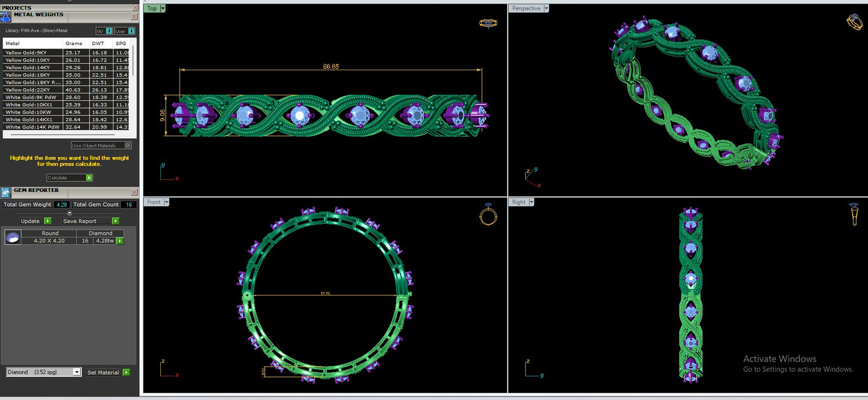Click the 4.20 X 4.20 gem size cell

(x=50, y=240)
